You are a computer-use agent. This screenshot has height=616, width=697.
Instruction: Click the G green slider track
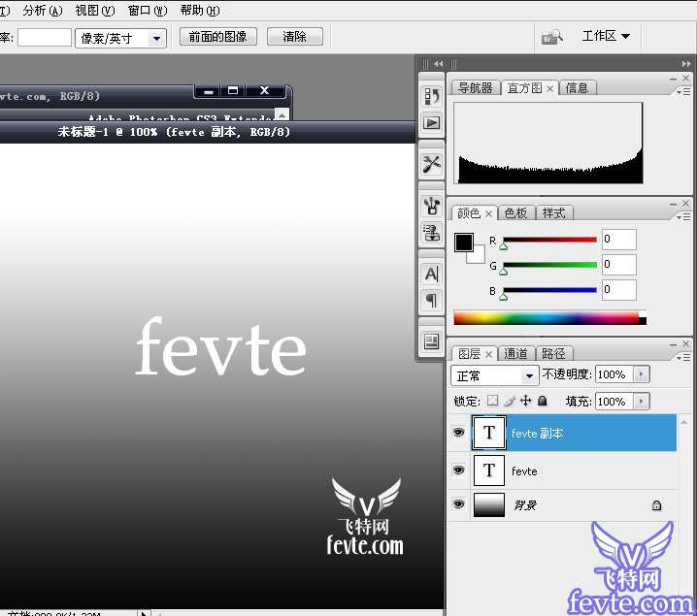click(x=549, y=265)
